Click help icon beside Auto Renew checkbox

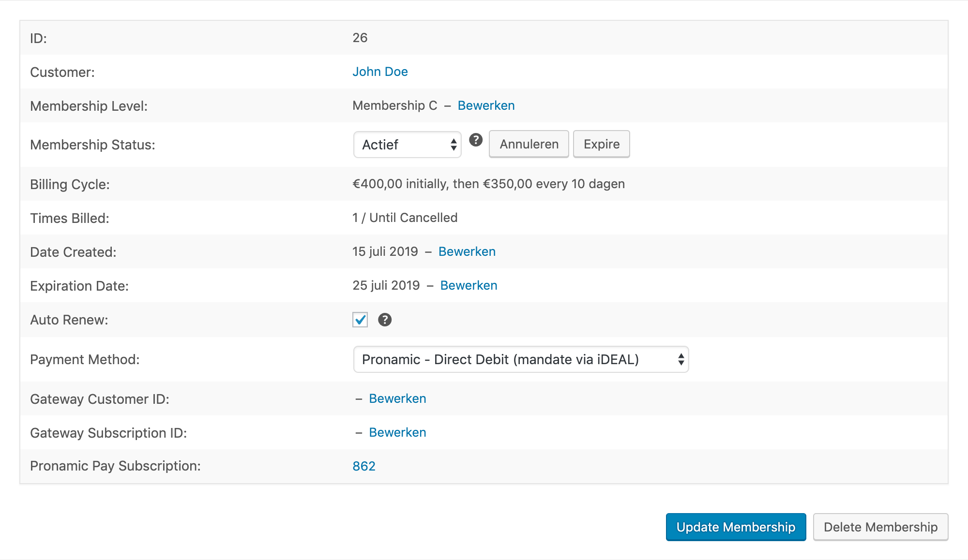coord(385,320)
